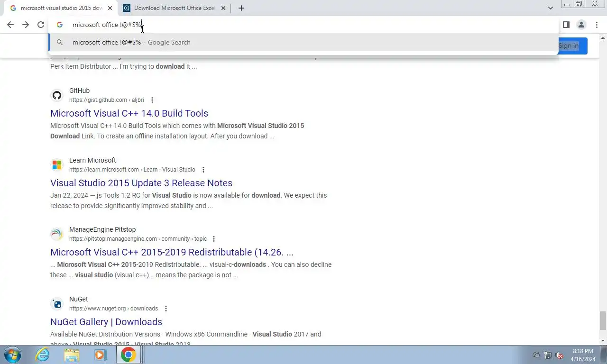
Task: Click the 'Learn Microsoft' site name
Action: click(92, 160)
